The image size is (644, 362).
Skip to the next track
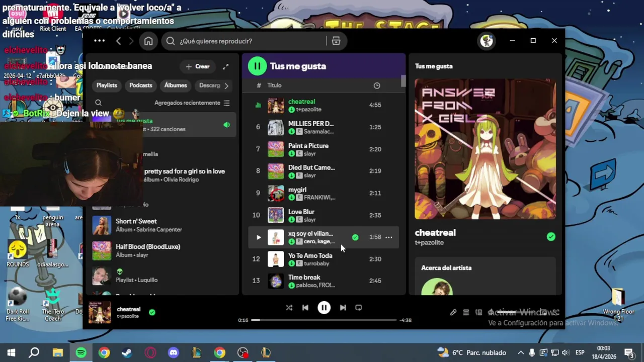point(343,308)
